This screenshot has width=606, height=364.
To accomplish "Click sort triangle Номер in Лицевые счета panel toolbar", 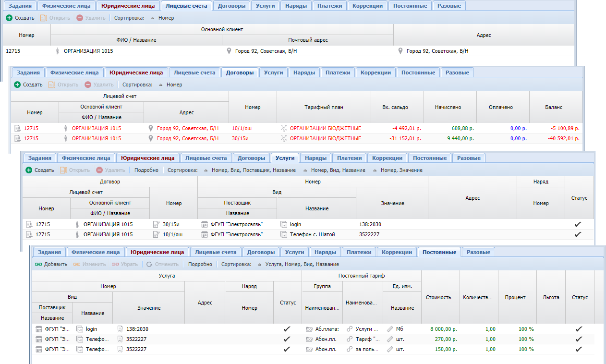I will coord(153,18).
